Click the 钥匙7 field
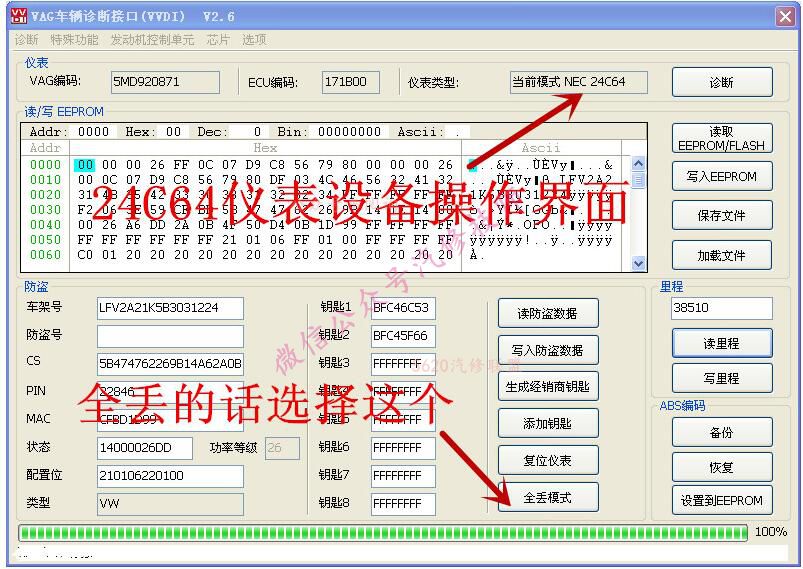This screenshot has height=569, width=803. point(404,476)
